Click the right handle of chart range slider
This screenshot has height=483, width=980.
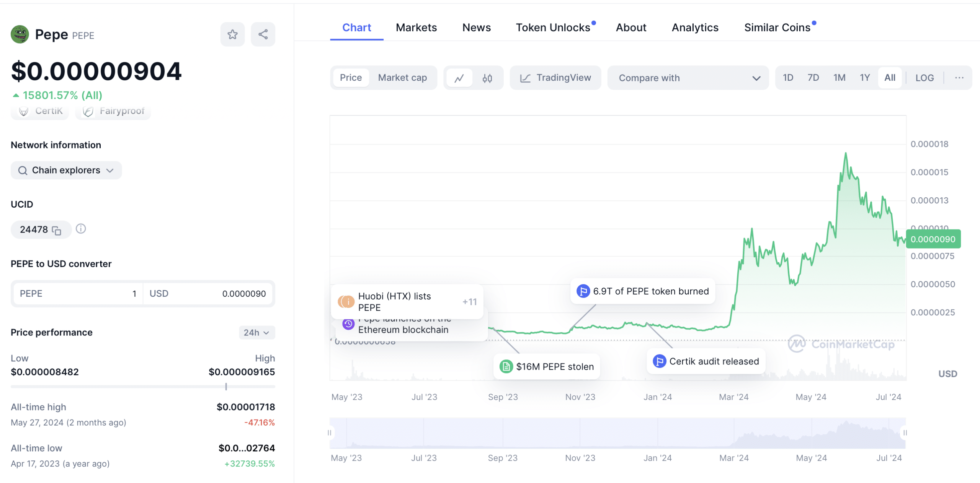point(905,433)
